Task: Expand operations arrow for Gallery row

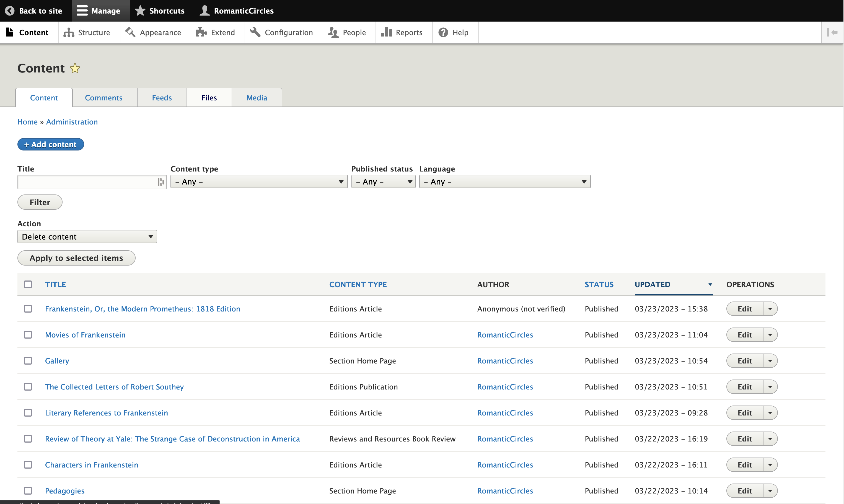Action: (770, 361)
